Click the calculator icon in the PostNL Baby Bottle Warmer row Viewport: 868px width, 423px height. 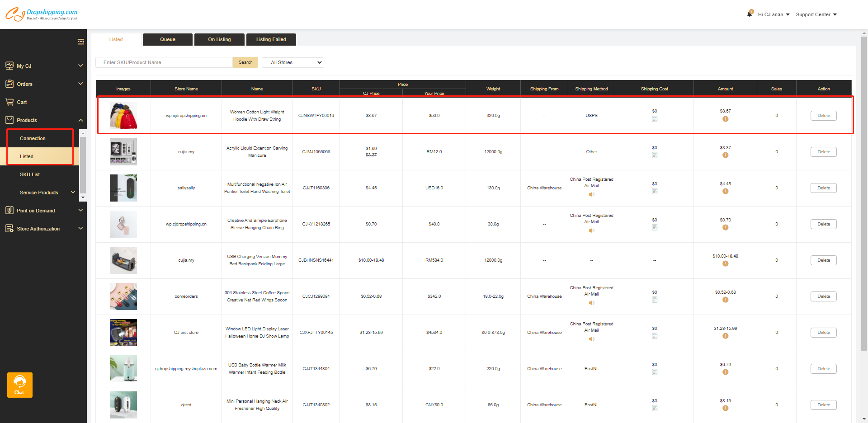(654, 372)
